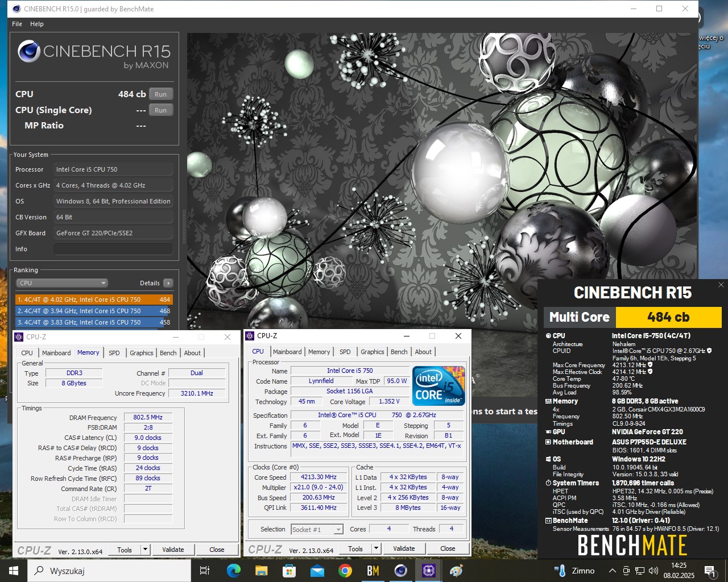The image size is (728, 582).
Task: Click the taskbar clock showing 14:25
Action: point(679,571)
